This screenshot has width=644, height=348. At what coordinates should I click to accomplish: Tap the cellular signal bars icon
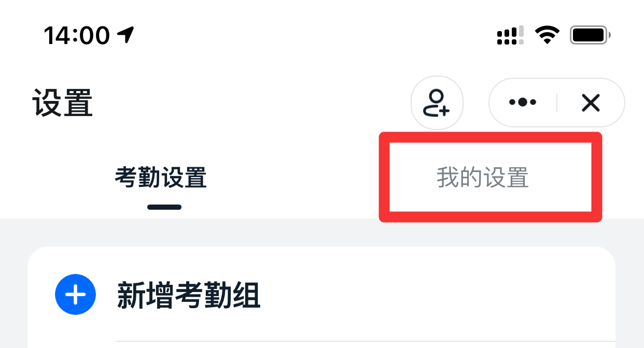click(511, 35)
